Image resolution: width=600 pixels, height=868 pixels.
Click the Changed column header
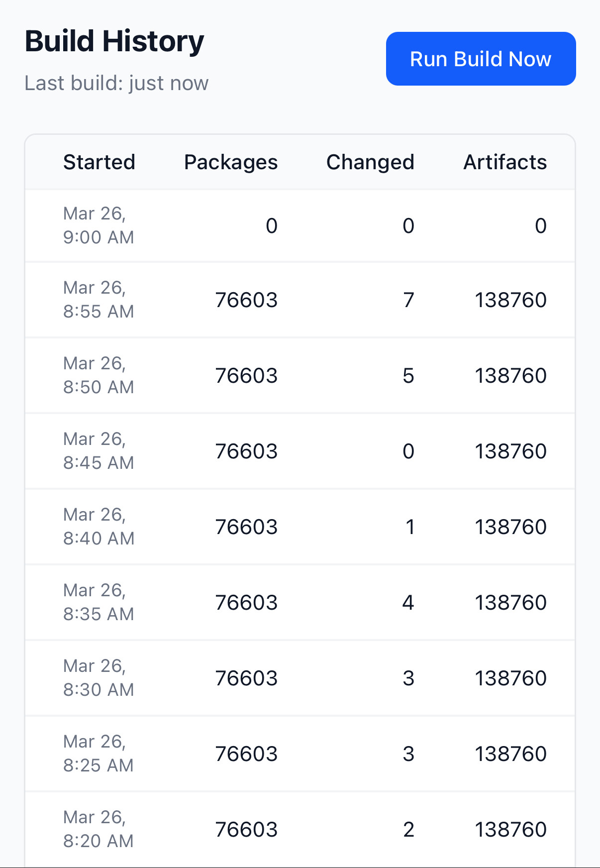[x=370, y=162]
